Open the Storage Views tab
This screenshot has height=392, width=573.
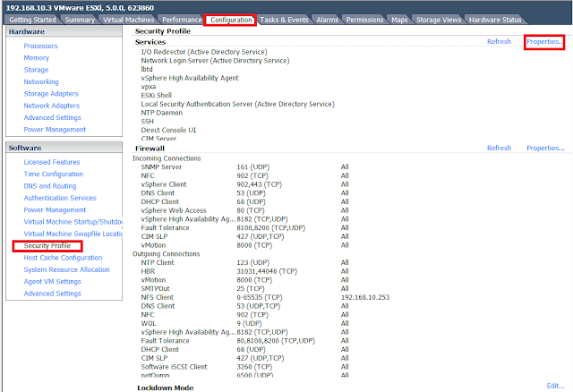tap(439, 20)
